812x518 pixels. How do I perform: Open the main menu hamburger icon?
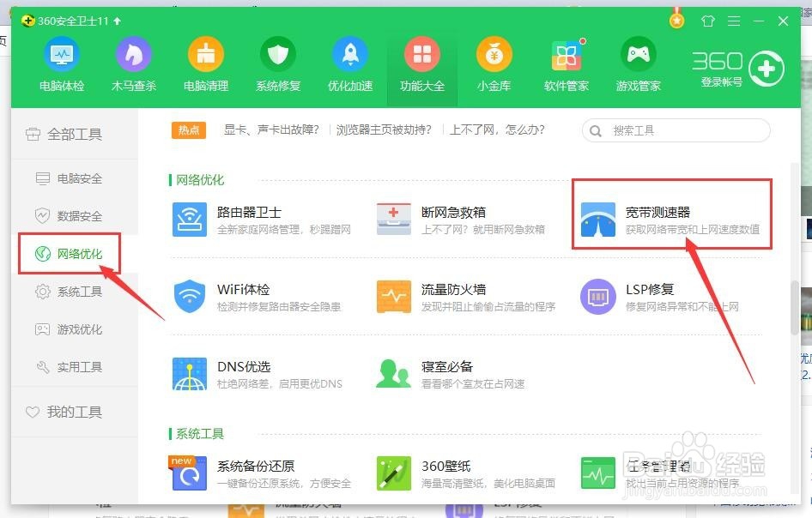pos(734,21)
